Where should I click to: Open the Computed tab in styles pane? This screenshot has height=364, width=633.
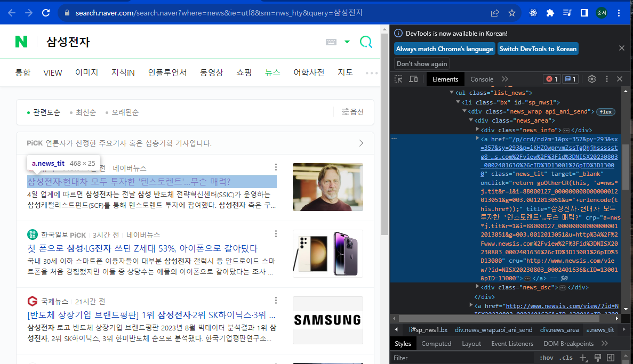click(x=436, y=343)
